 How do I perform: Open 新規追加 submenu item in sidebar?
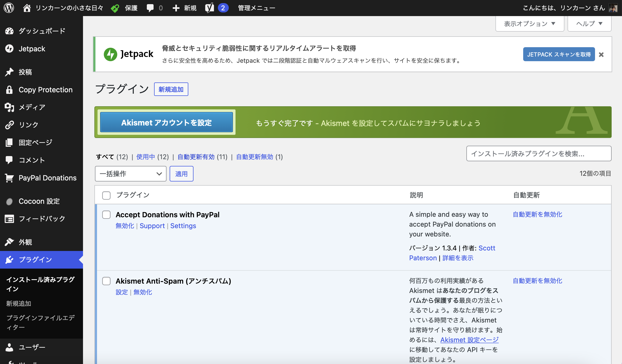(x=19, y=304)
